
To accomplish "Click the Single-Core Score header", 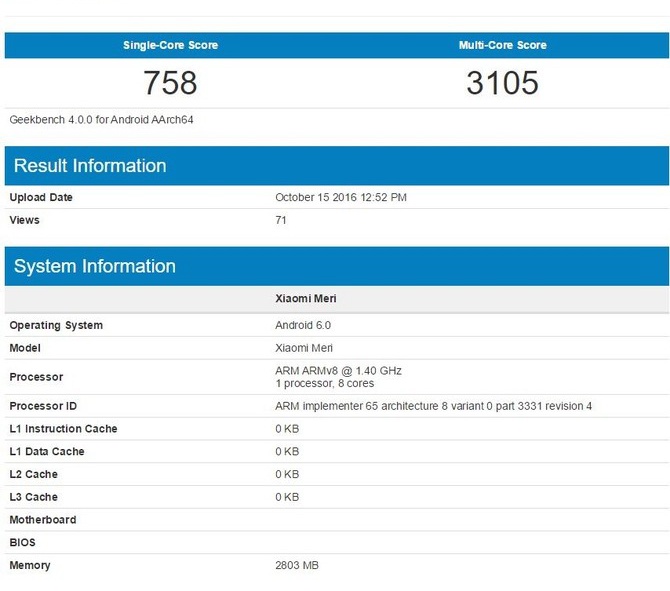I will tap(170, 45).
